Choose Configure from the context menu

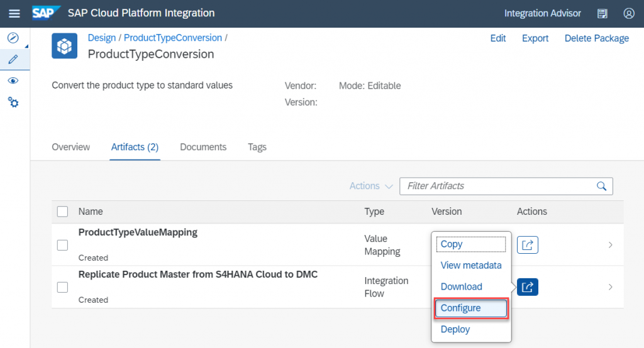click(x=471, y=308)
